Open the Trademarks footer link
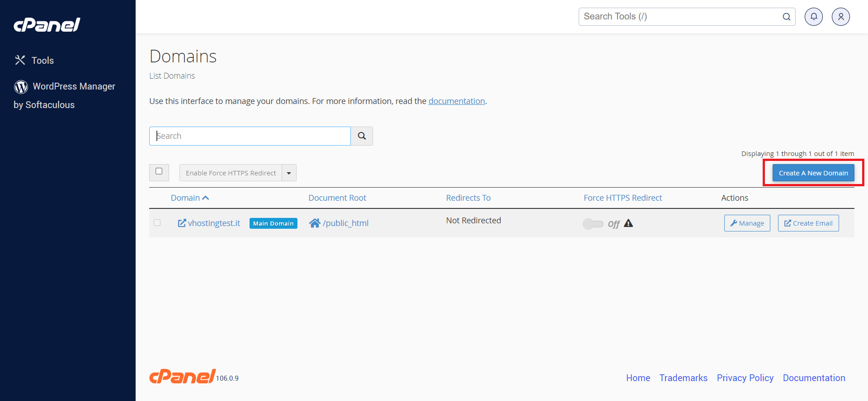868x401 pixels. (684, 378)
